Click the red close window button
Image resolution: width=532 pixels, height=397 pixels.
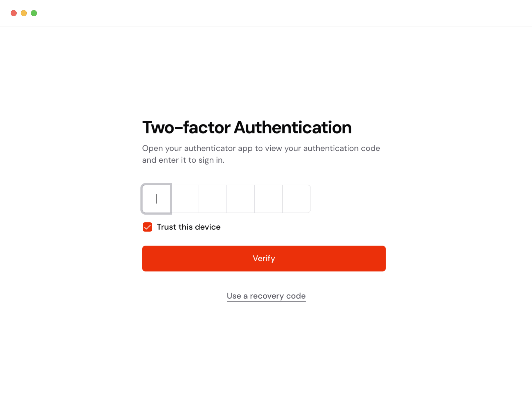[13, 13]
